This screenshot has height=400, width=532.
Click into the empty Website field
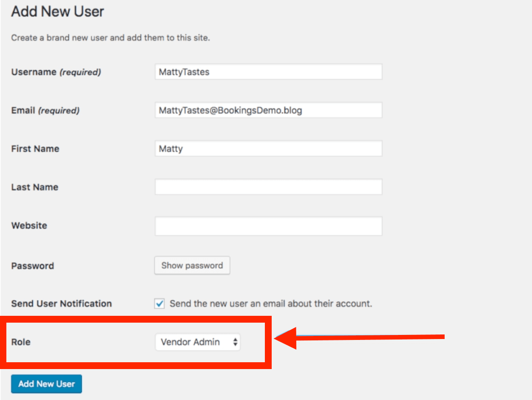coord(268,226)
